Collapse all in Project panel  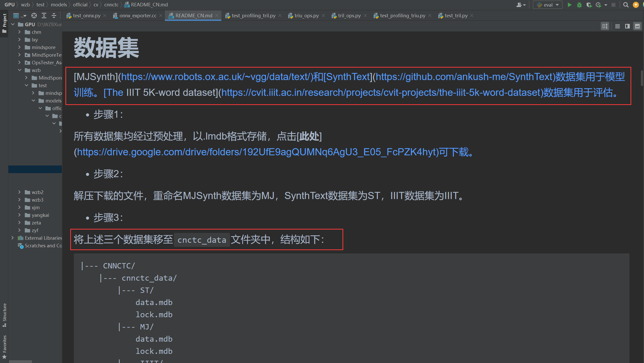point(54,16)
